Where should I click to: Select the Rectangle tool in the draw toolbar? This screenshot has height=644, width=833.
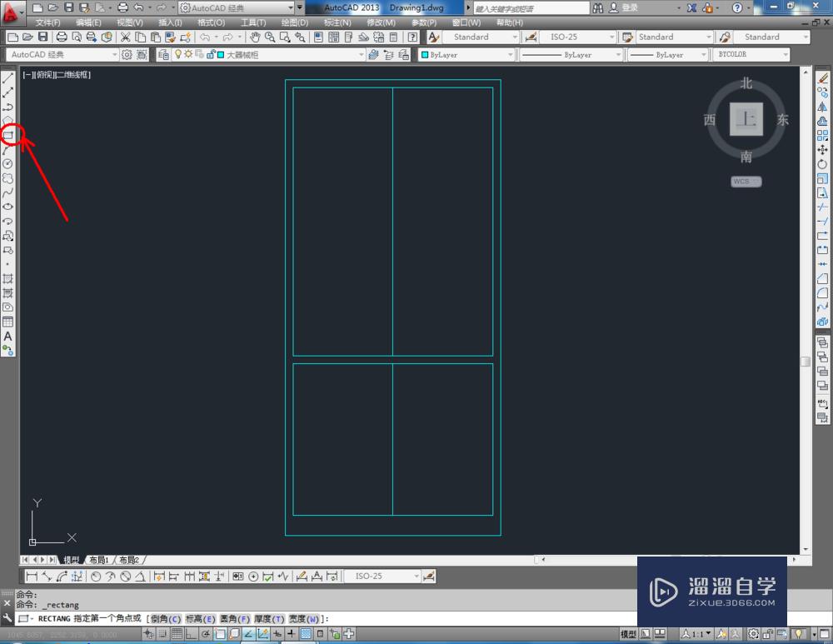point(7,136)
